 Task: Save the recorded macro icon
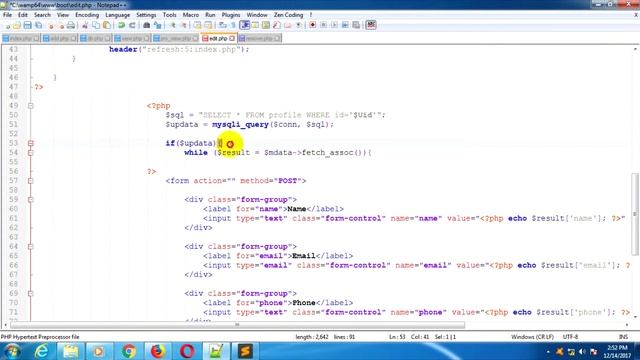coord(356,25)
